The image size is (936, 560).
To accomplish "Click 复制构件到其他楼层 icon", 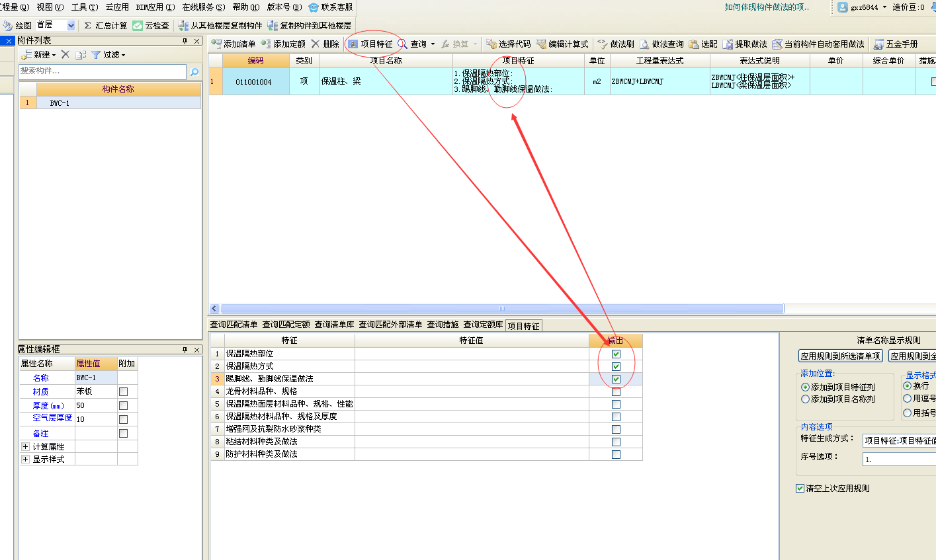I will pyautogui.click(x=273, y=26).
